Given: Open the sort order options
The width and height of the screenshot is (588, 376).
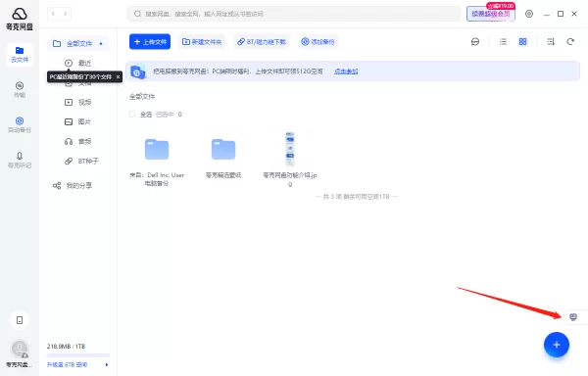Looking at the screenshot, I should click(x=551, y=41).
